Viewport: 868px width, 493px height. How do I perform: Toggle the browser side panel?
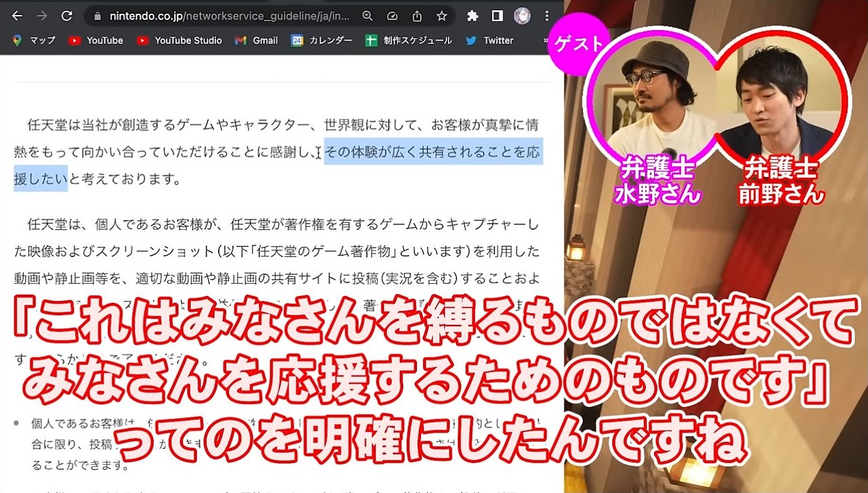pos(498,16)
